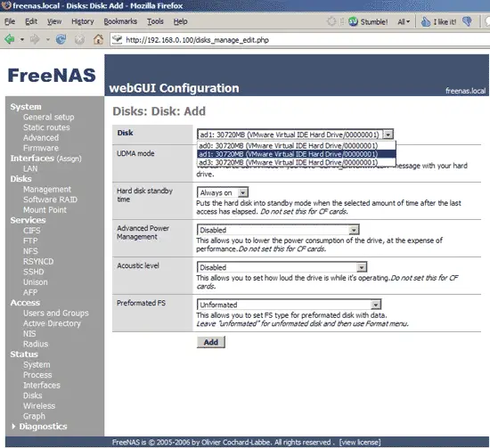Open Status Process page
Screen dimensions: 490x448
click(37, 375)
